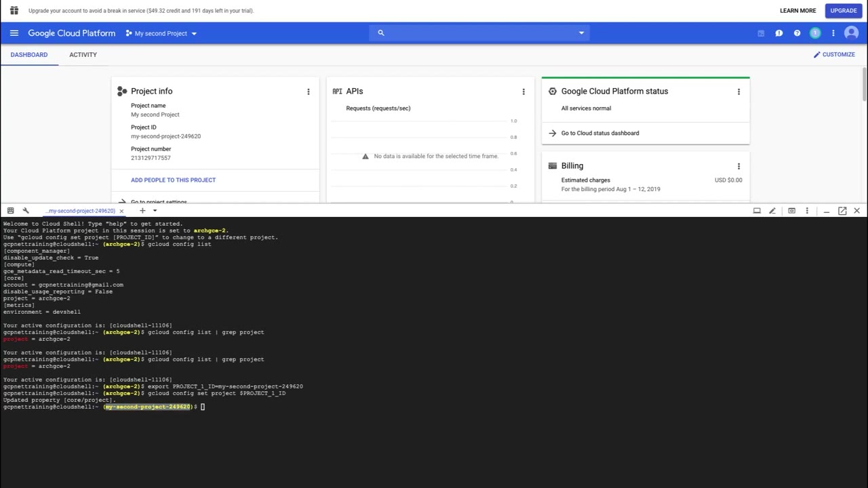Expand the search bar dropdown arrow
This screenshot has width=868, height=488.
coord(581,33)
